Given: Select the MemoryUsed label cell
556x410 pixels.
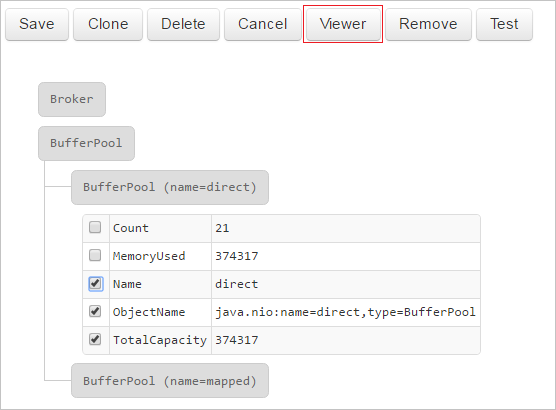Looking at the screenshot, I should pos(160,256).
